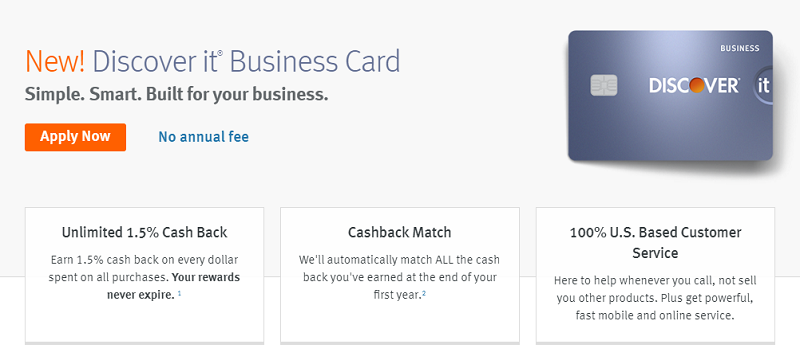Click the "Here to help whenever you call" description
This screenshot has width=800, height=364.
(x=655, y=298)
